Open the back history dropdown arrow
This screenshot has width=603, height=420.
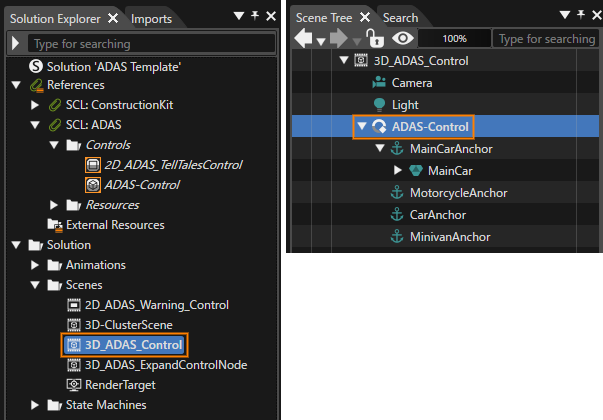[x=321, y=41]
